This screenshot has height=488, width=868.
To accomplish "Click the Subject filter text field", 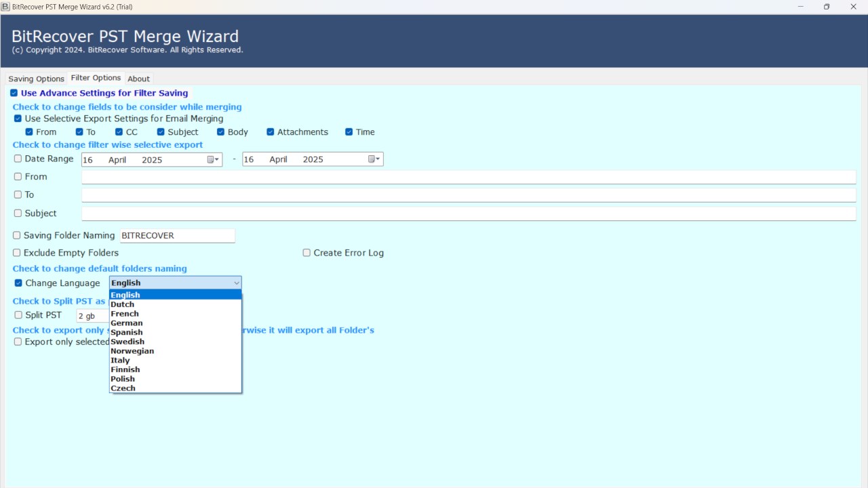I will 469,213.
